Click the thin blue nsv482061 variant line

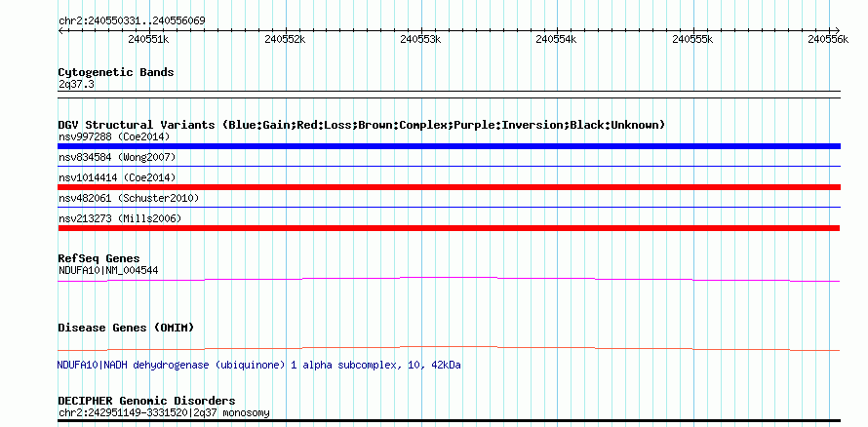point(449,208)
